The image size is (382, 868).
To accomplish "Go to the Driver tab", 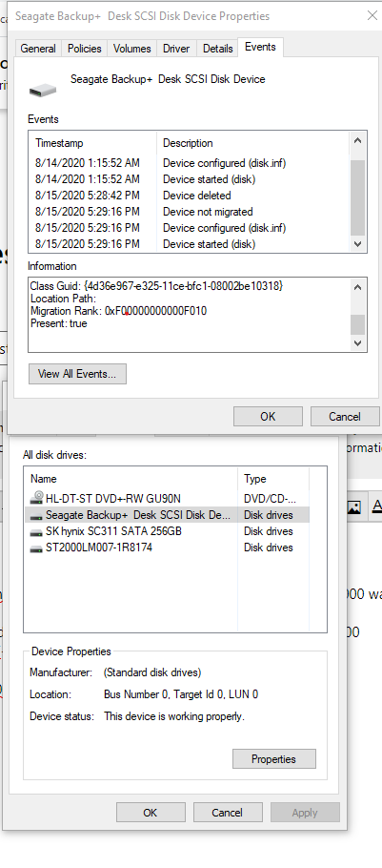I will pos(176,48).
